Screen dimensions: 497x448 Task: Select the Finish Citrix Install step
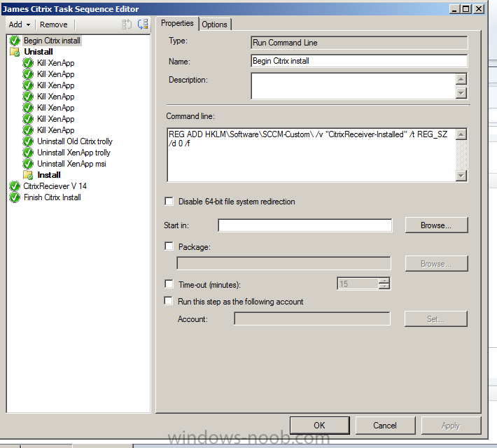pos(52,197)
